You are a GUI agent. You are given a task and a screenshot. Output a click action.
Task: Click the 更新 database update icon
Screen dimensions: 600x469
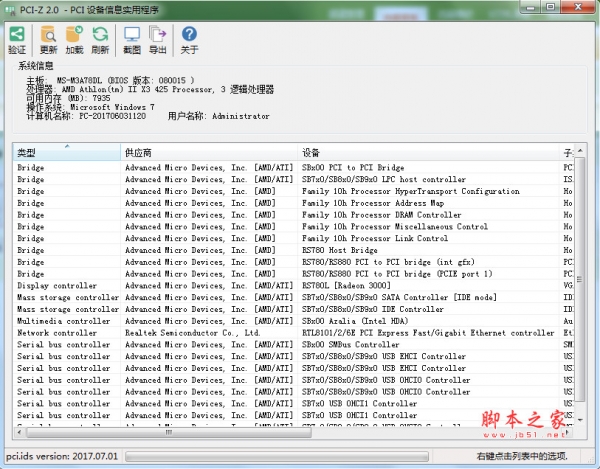click(x=48, y=34)
